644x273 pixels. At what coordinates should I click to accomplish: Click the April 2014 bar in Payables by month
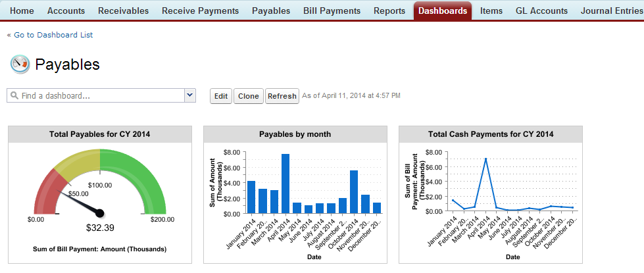(285, 184)
